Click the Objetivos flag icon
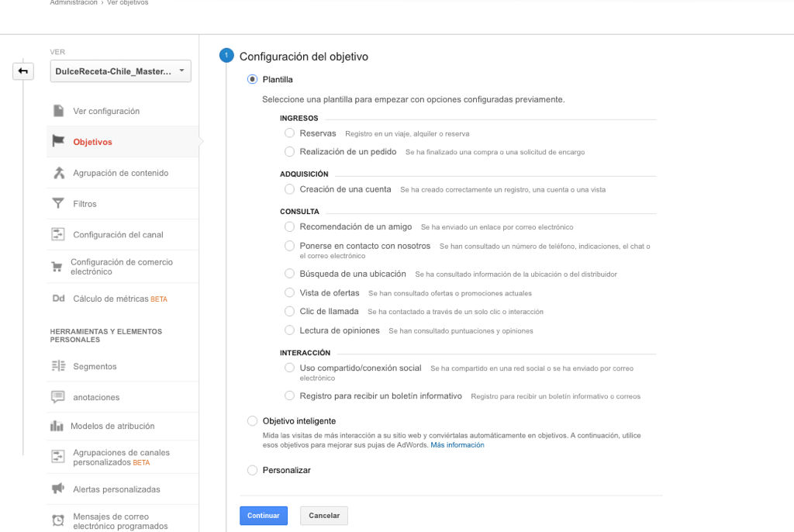 coord(58,142)
